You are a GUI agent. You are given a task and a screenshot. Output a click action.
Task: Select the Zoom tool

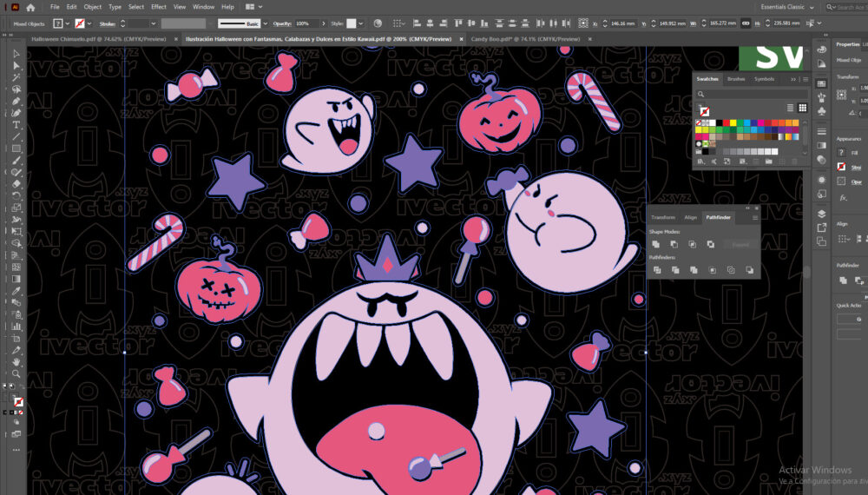coord(16,373)
